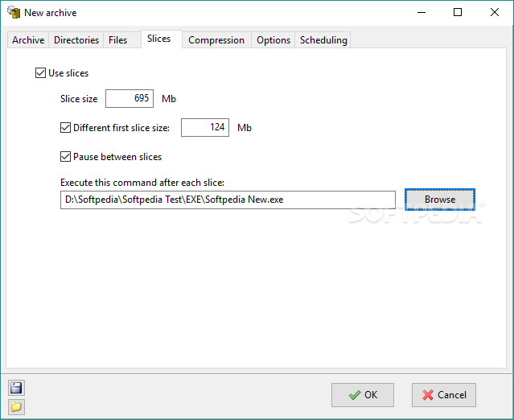The height and width of the screenshot is (420, 514).
Task: Click the 'Slice size' label text
Action: pyautogui.click(x=79, y=99)
